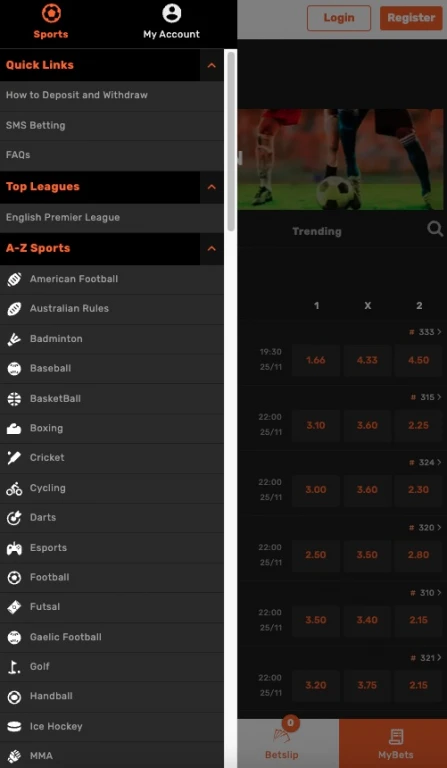Choose the Esports gamepad icon
The width and height of the screenshot is (447, 768).
click(14, 548)
